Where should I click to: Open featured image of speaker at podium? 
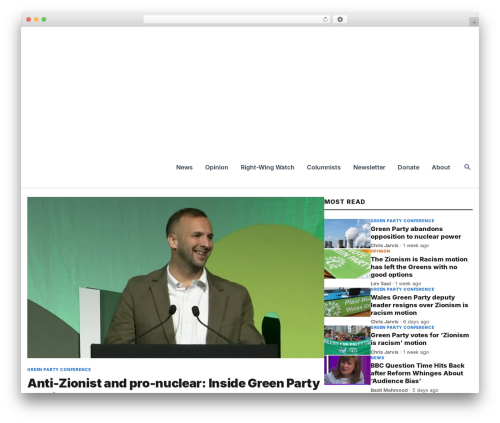[175, 277]
